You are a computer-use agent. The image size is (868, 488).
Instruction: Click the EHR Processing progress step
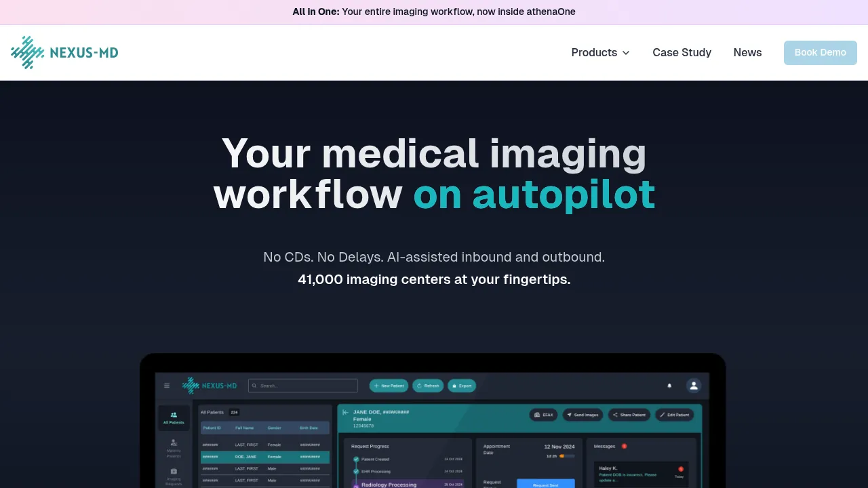[407, 471]
